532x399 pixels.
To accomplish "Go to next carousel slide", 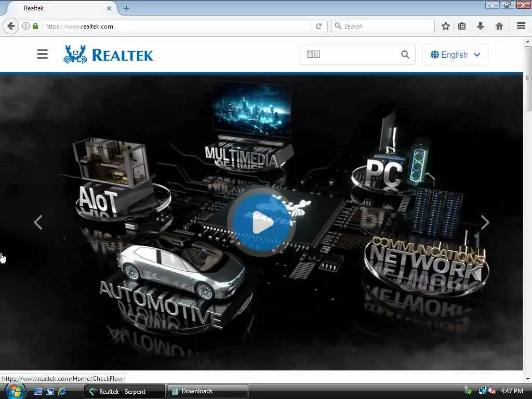I will pos(485,222).
